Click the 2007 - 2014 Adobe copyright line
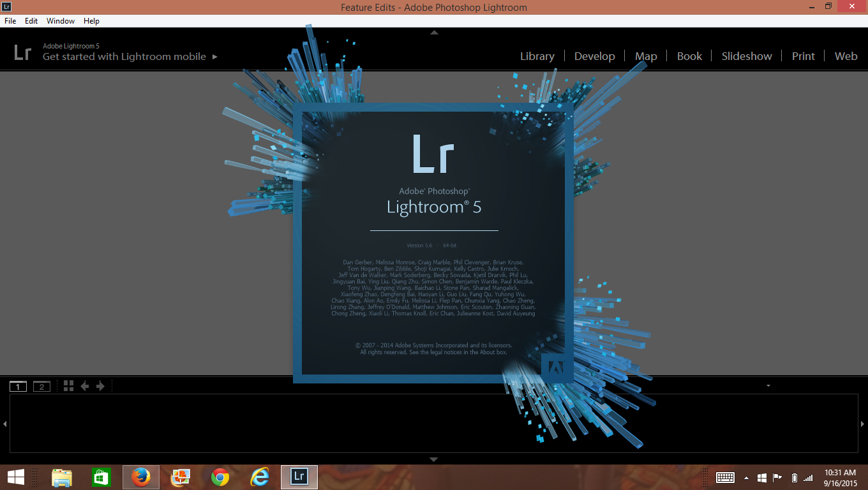Image resolution: width=868 pixels, height=490 pixels. (433, 345)
